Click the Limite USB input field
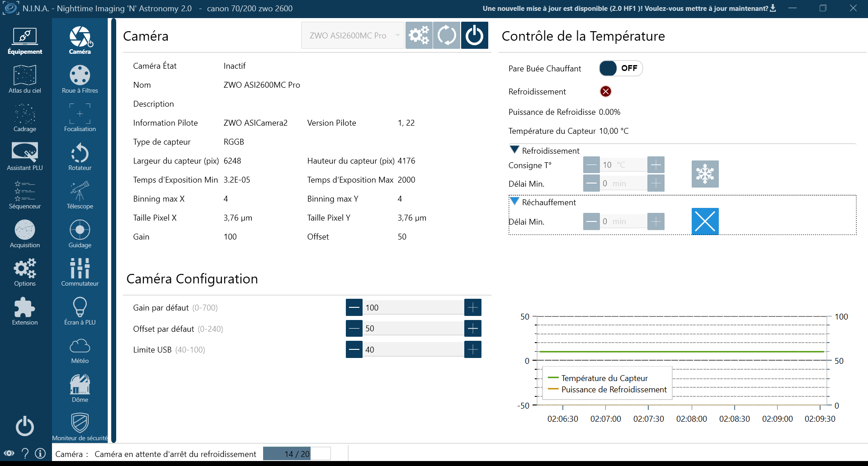The height and width of the screenshot is (466, 868). 413,349
